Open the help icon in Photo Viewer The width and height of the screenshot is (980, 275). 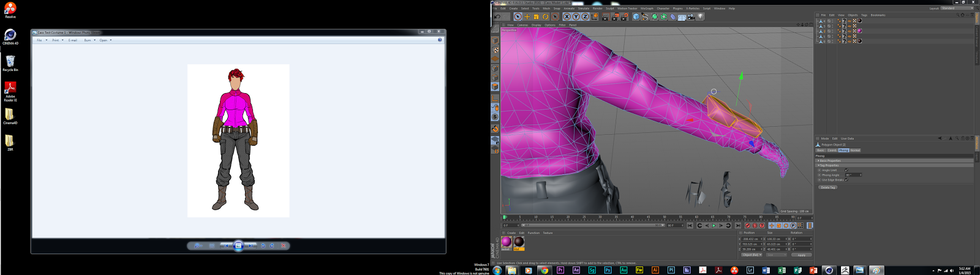440,40
